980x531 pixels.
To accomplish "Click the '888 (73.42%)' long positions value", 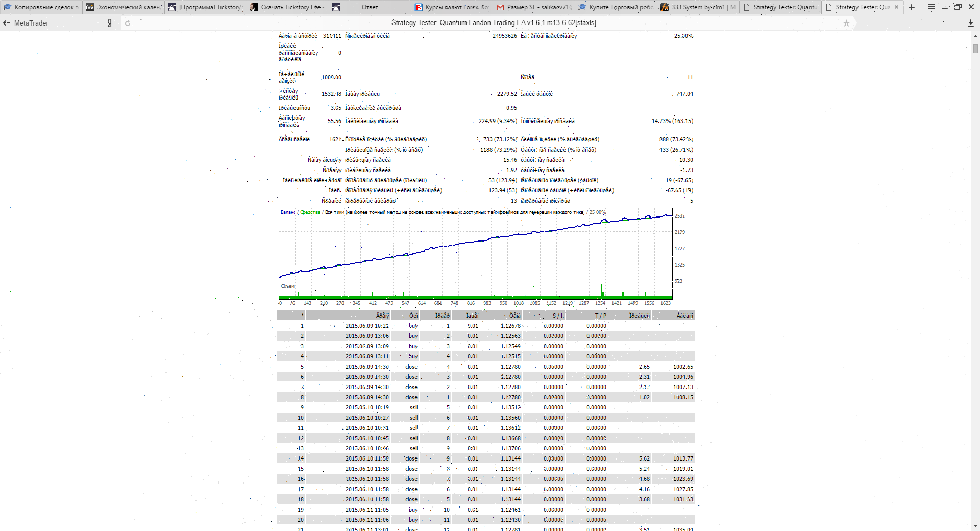I will (676, 139).
